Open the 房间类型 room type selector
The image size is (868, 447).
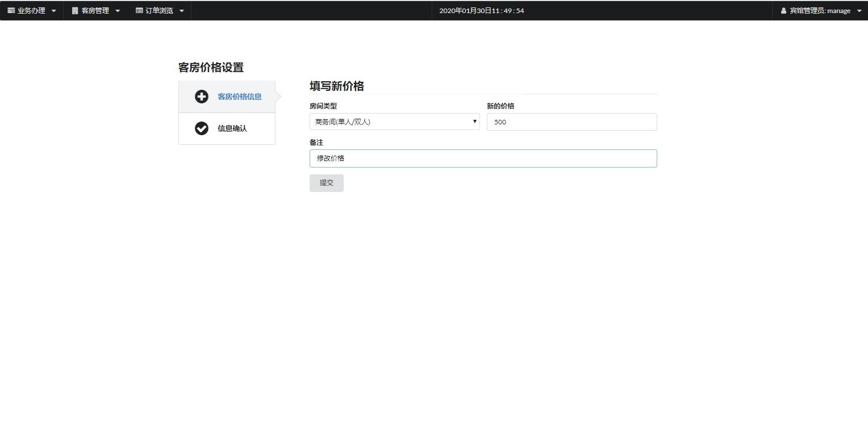click(x=394, y=122)
